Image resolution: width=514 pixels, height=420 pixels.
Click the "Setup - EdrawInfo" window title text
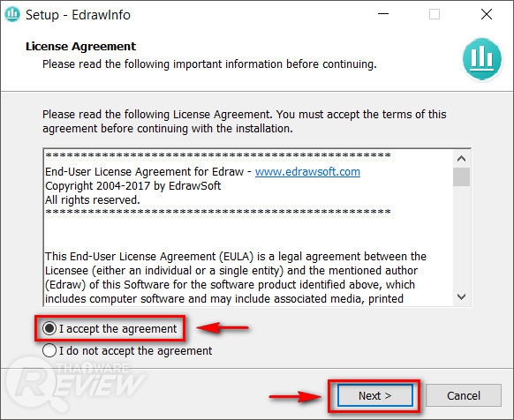click(78, 15)
